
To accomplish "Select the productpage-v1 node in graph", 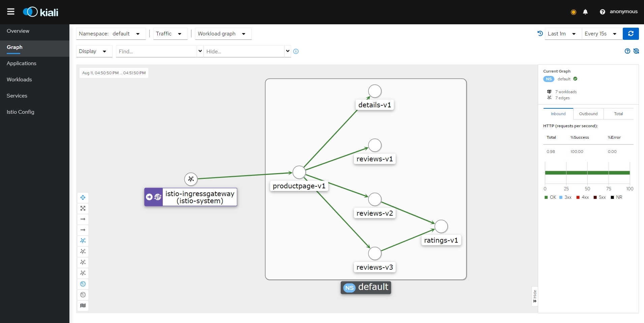I will tap(299, 172).
